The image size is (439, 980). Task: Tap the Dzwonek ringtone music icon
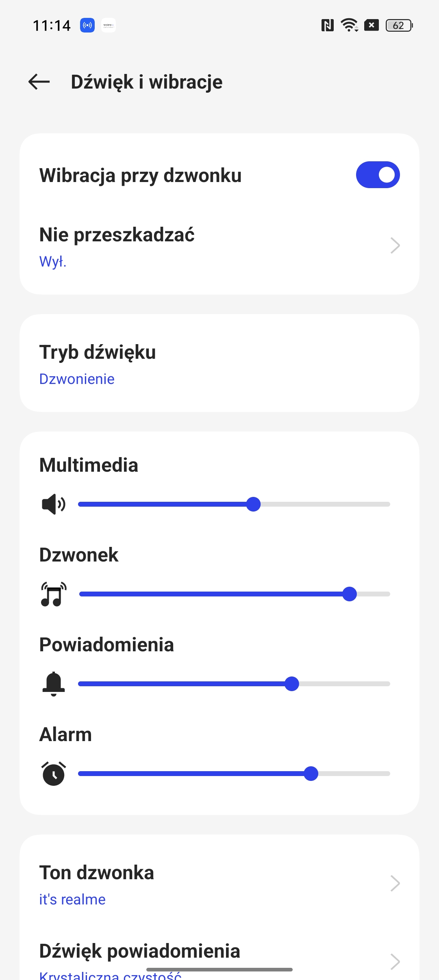pos(54,594)
